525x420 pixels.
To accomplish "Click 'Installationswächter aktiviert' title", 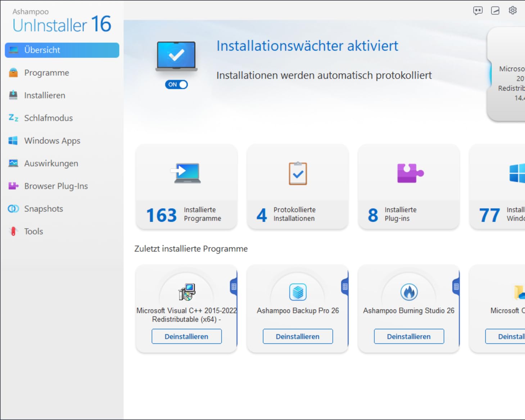I will click(307, 46).
